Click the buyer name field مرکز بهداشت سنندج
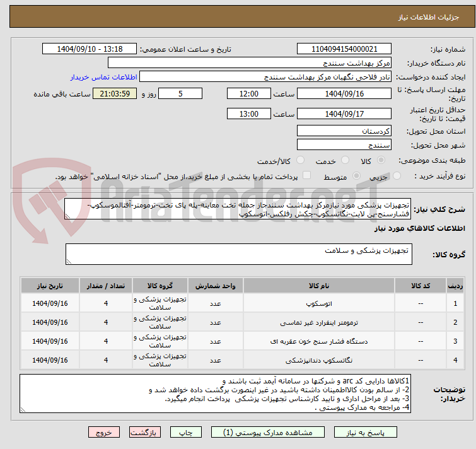 tap(250, 63)
